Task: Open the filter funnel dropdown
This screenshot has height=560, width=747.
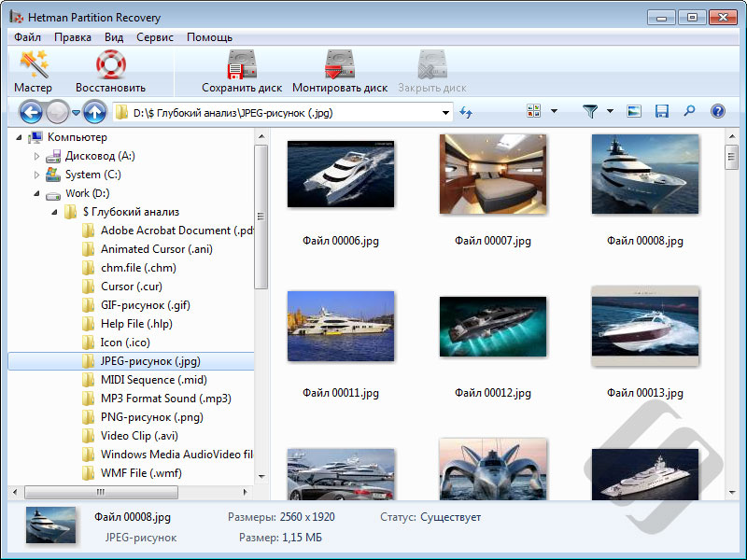Action: coord(610,112)
